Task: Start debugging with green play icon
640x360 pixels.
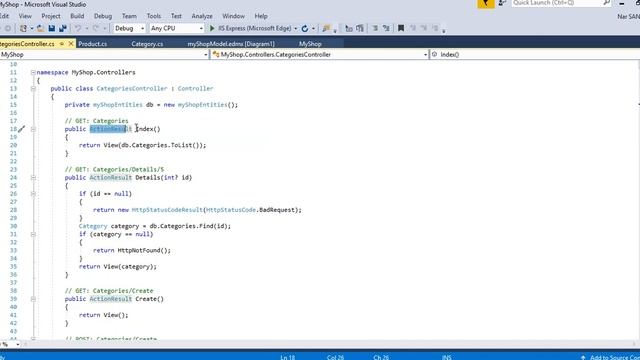Action: [x=212, y=28]
